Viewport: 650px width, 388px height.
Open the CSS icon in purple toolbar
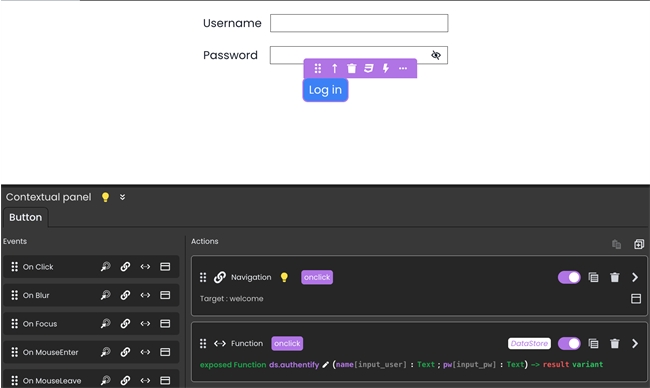click(x=369, y=68)
